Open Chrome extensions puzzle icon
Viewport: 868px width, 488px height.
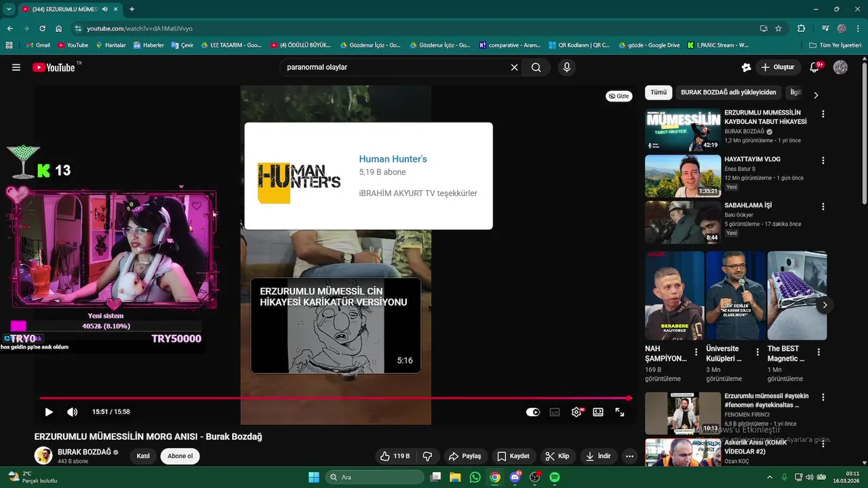[802, 28]
